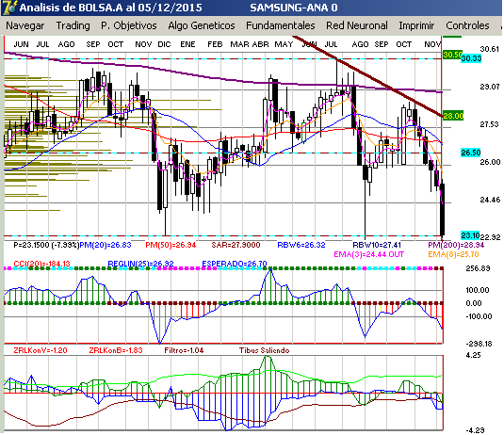Click the 24.46 price axis value
This screenshot has width=504, height=435.
[490, 200]
